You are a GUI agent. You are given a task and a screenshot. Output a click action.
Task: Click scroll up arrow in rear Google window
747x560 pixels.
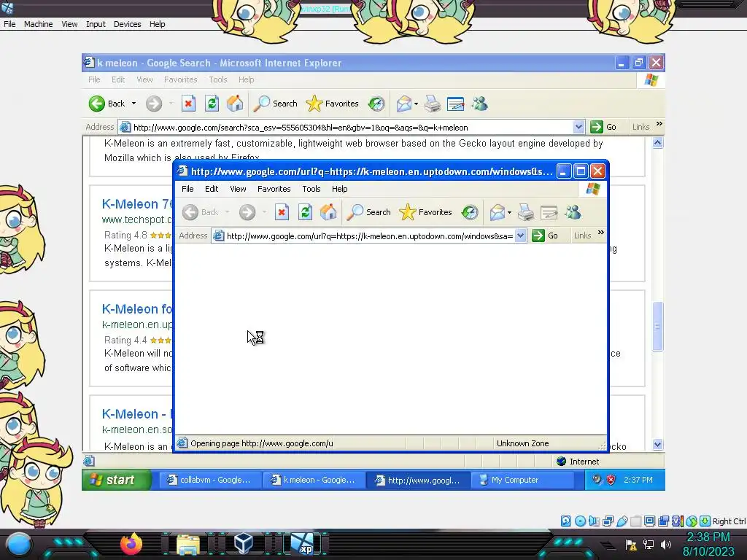click(x=657, y=143)
